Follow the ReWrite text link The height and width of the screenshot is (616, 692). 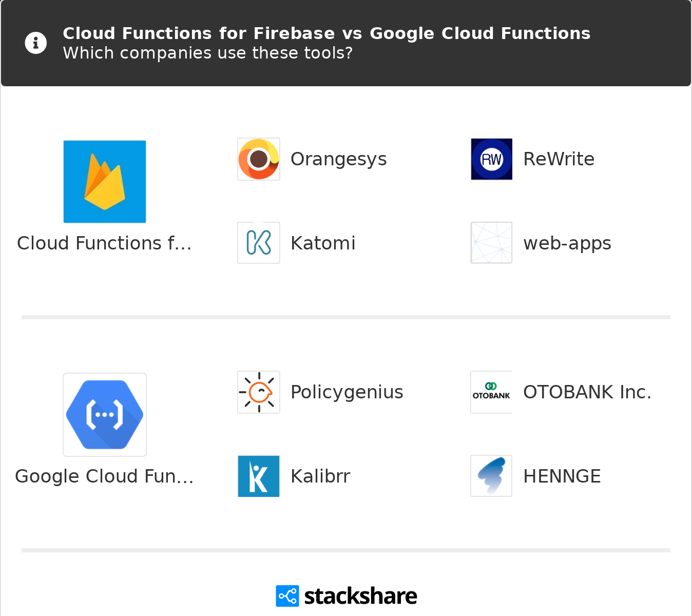click(559, 159)
